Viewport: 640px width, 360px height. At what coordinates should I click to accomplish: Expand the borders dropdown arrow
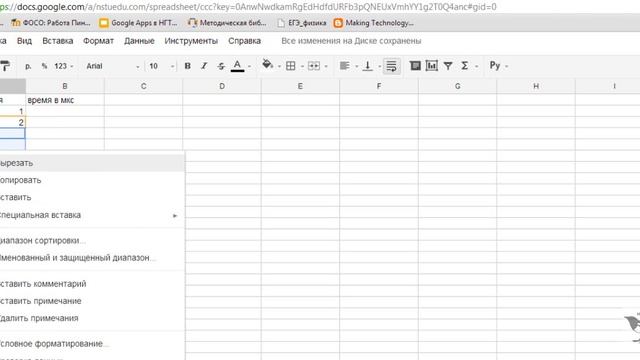tap(302, 67)
